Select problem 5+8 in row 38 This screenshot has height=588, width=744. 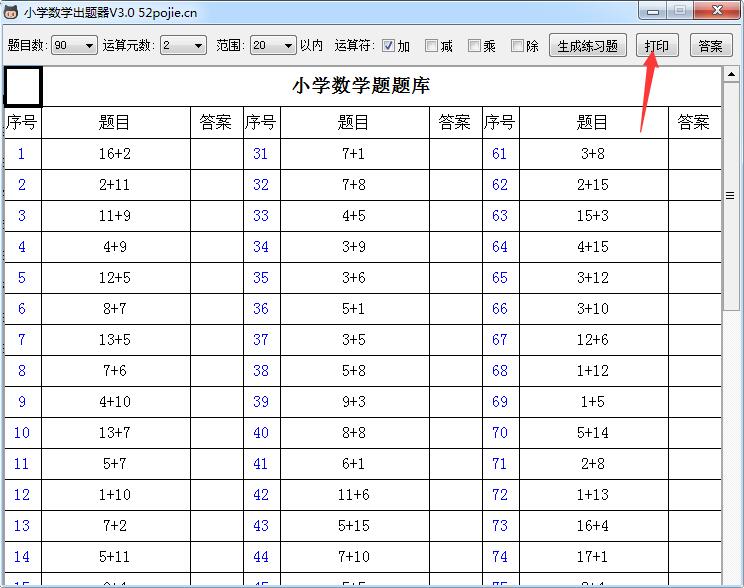coord(354,371)
